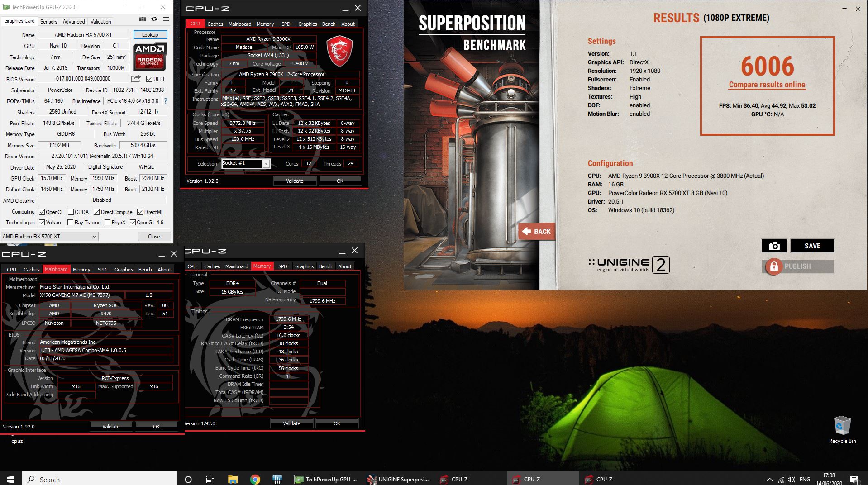Click the Driver Version field in GPU-Z
The height and width of the screenshot is (485, 868).
(102, 156)
